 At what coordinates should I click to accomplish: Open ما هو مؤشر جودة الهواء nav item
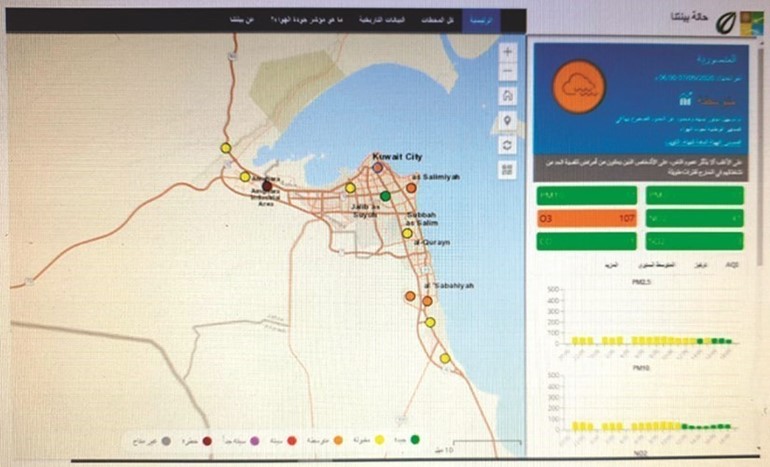[306, 21]
